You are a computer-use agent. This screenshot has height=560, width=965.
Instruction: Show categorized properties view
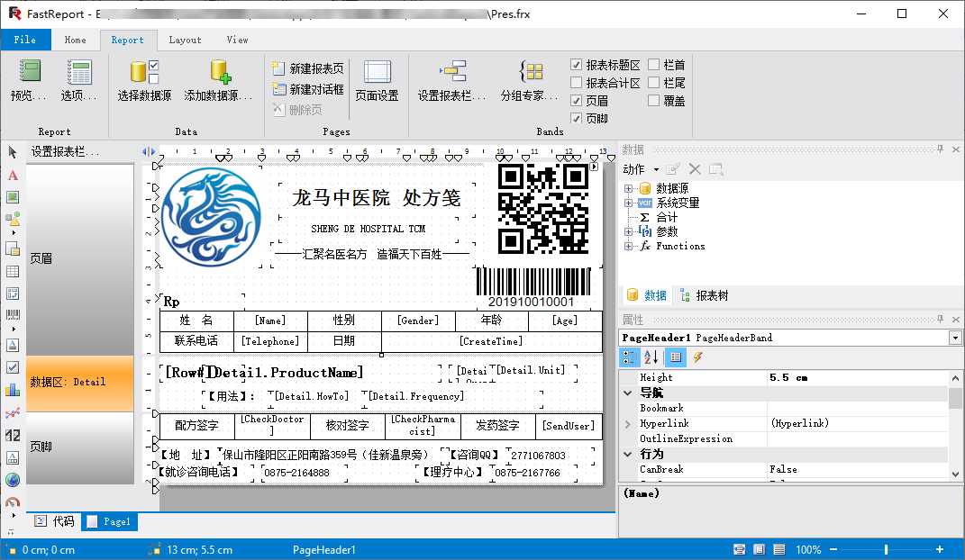click(x=629, y=357)
